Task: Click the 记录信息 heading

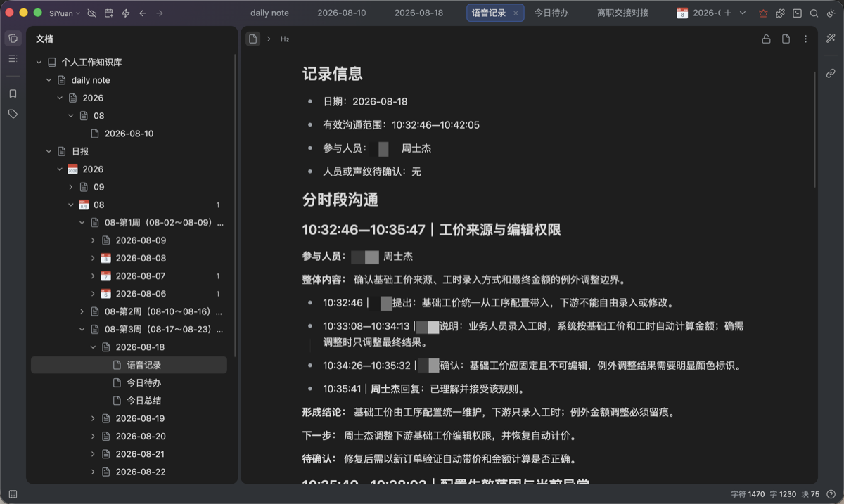Action: pyautogui.click(x=333, y=74)
